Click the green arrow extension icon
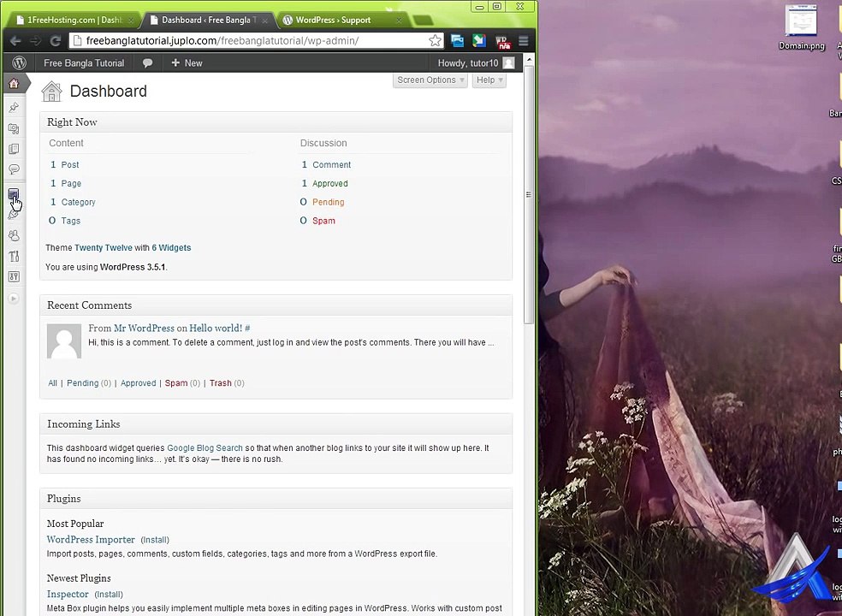 [x=479, y=41]
